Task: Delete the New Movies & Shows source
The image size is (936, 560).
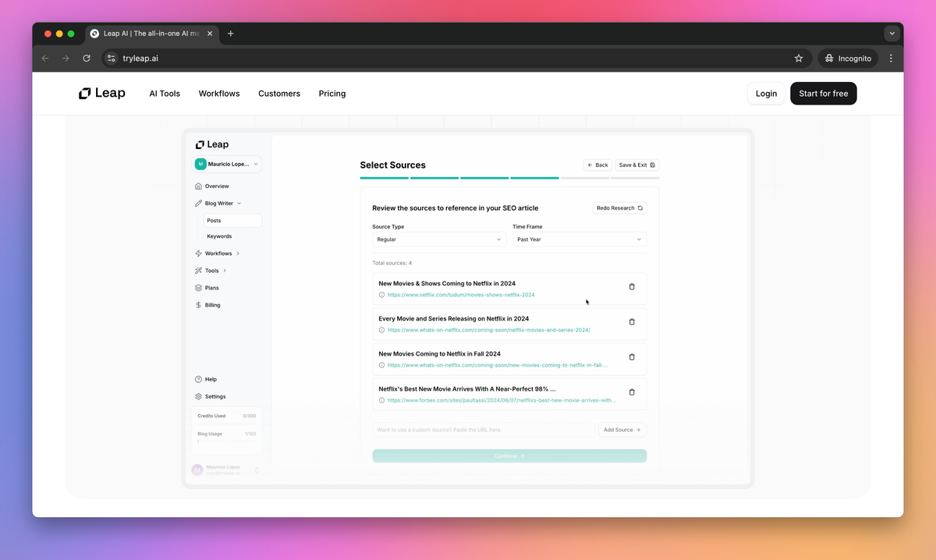Action: tap(632, 287)
